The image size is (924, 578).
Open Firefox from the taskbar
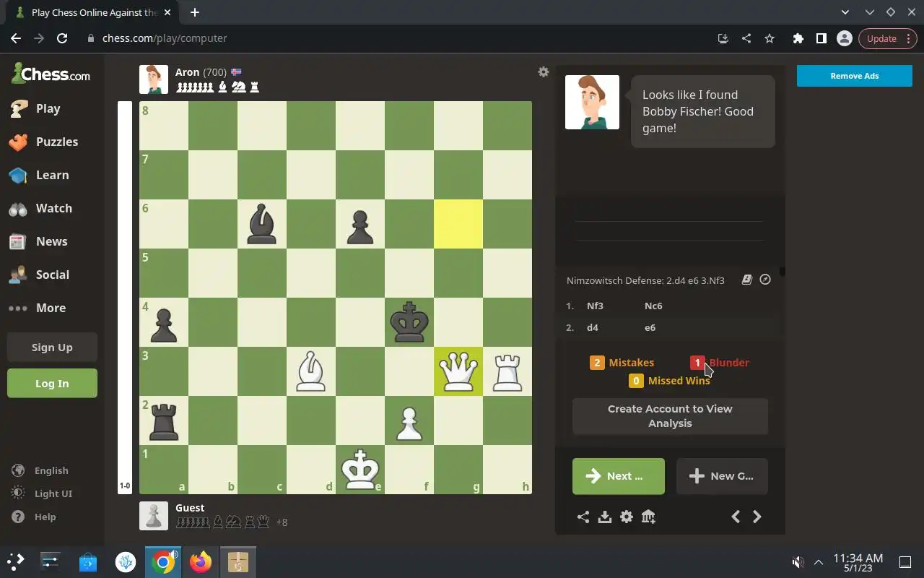click(201, 561)
